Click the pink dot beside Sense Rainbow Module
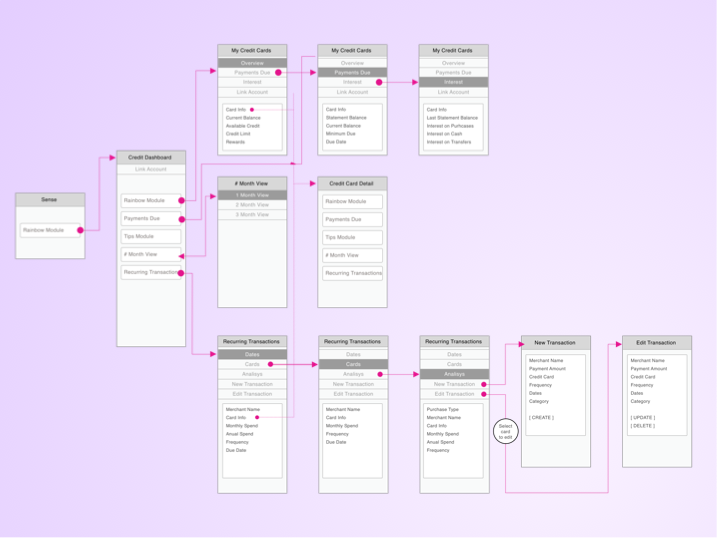 coord(80,230)
